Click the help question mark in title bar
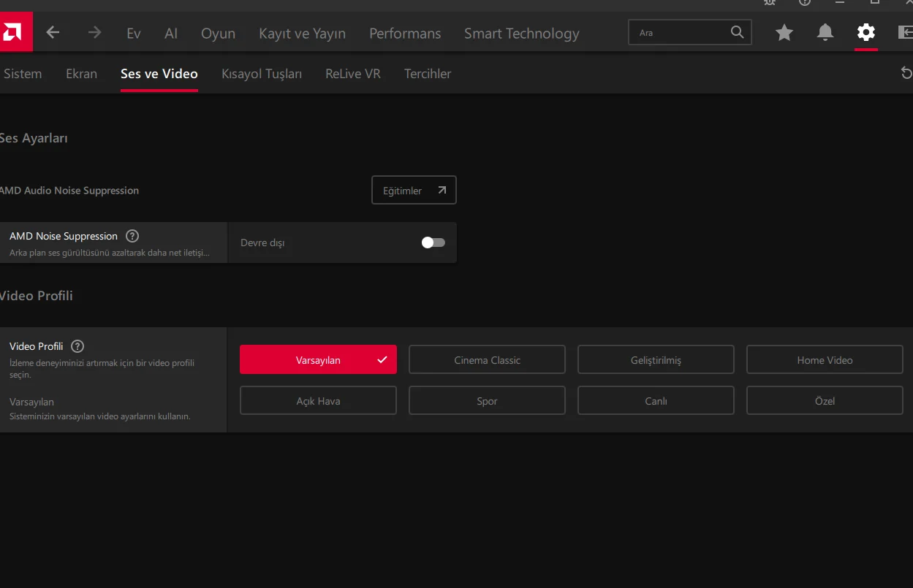This screenshot has width=913, height=588. tap(805, 2)
